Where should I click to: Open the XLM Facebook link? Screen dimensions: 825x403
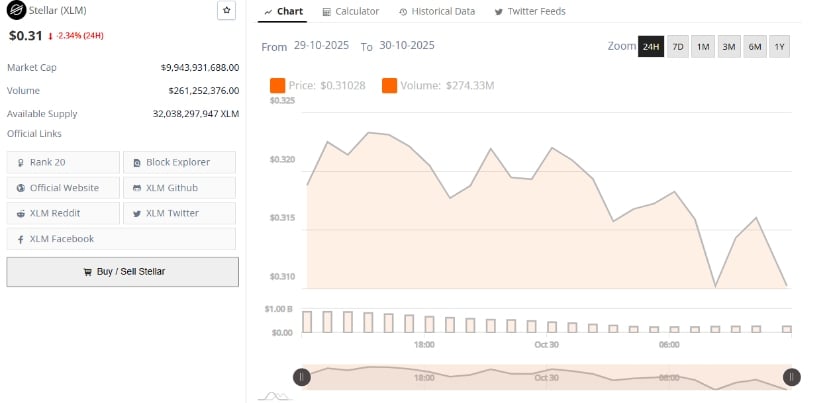tap(63, 239)
